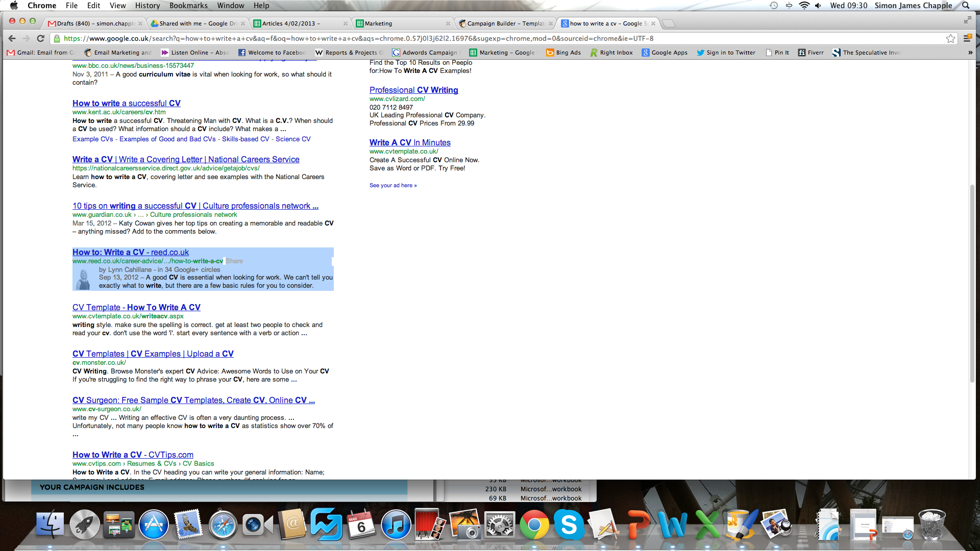Launch Safari compass icon in dock
The height and width of the screenshot is (551, 980).
click(x=223, y=525)
